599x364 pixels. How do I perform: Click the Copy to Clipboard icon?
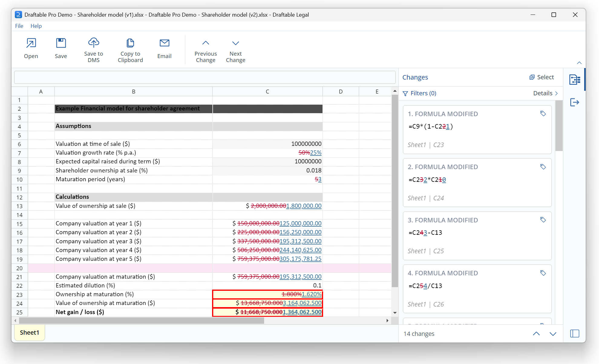[x=130, y=43]
